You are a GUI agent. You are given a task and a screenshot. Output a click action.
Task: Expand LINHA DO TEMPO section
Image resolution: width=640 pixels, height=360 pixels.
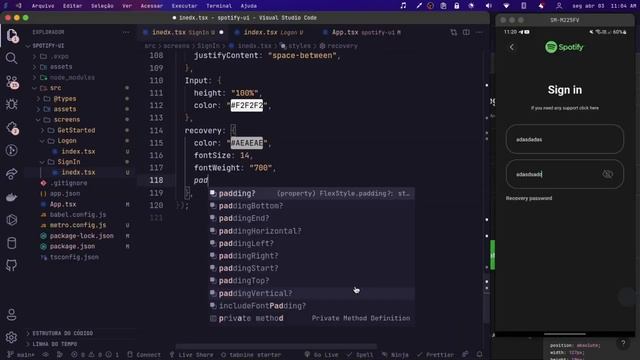point(55,344)
